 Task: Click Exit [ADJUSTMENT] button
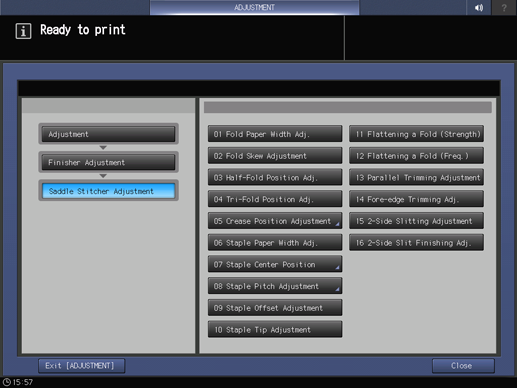[82, 366]
